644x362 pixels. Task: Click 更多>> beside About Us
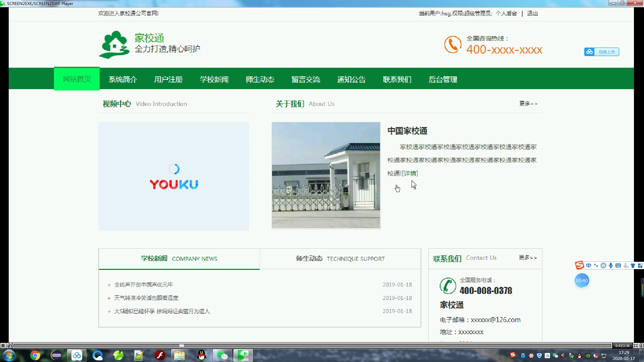click(x=528, y=104)
